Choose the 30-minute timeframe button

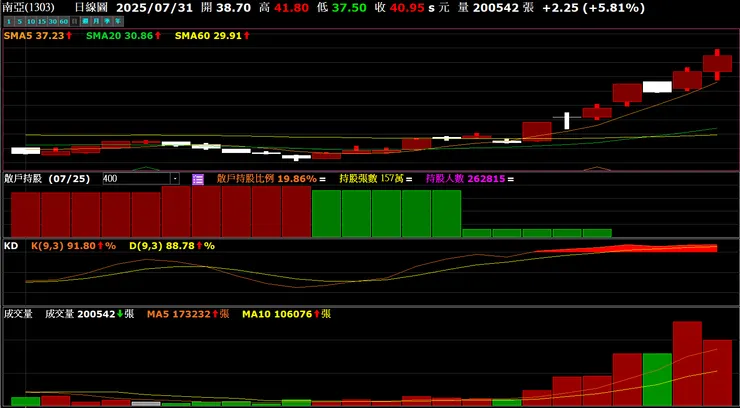click(x=53, y=21)
